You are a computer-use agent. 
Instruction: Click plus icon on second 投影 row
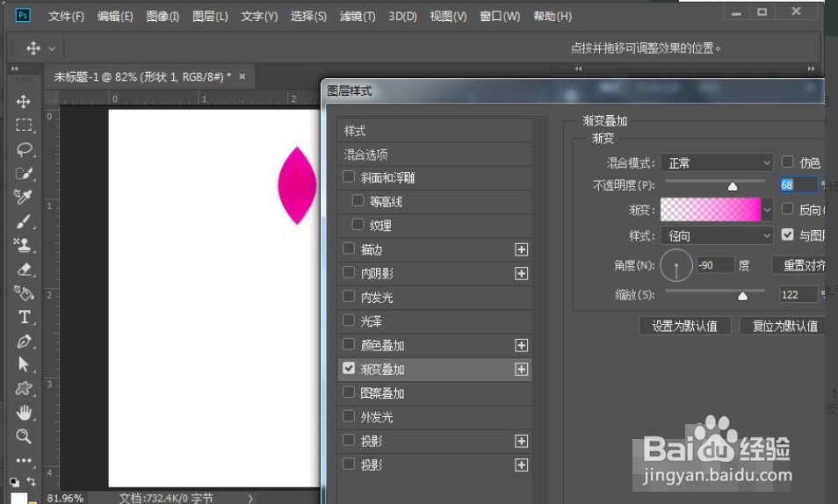click(x=521, y=465)
